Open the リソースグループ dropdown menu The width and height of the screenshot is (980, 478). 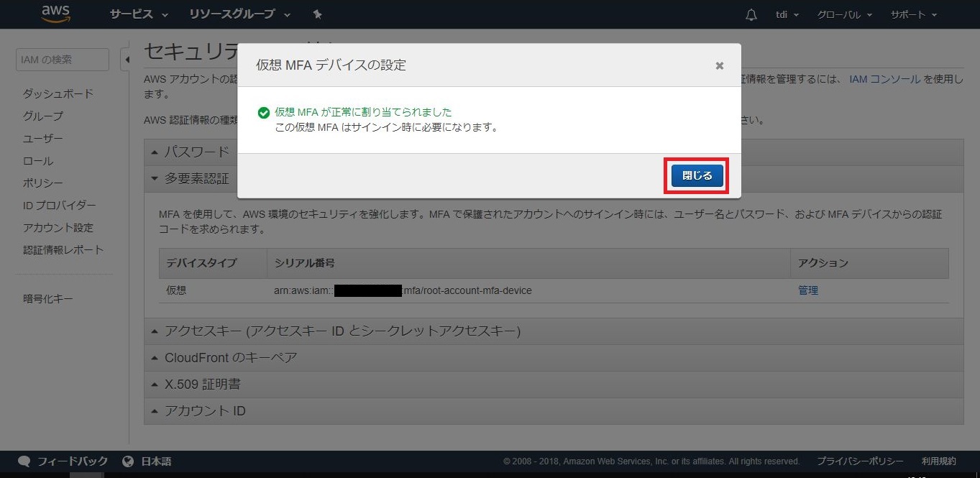tap(239, 14)
